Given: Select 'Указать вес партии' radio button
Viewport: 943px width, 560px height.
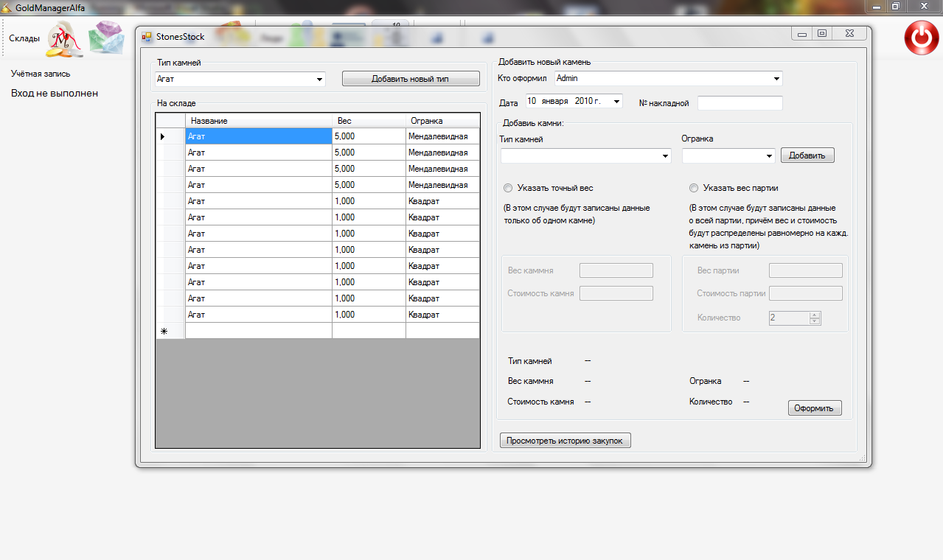Looking at the screenshot, I should pyautogui.click(x=694, y=188).
